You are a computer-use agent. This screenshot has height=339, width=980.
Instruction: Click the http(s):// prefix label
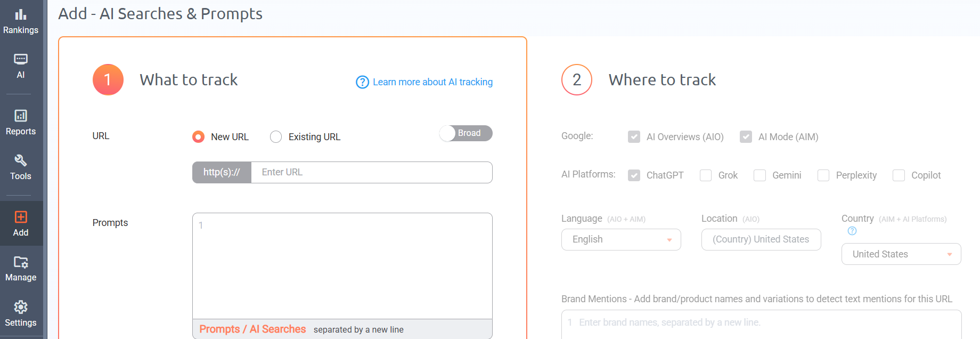pos(222,172)
